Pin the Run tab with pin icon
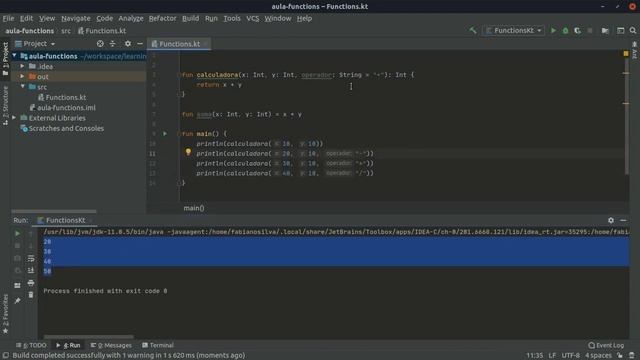The height and width of the screenshot is (360, 640). pyautogui.click(x=17, y=301)
